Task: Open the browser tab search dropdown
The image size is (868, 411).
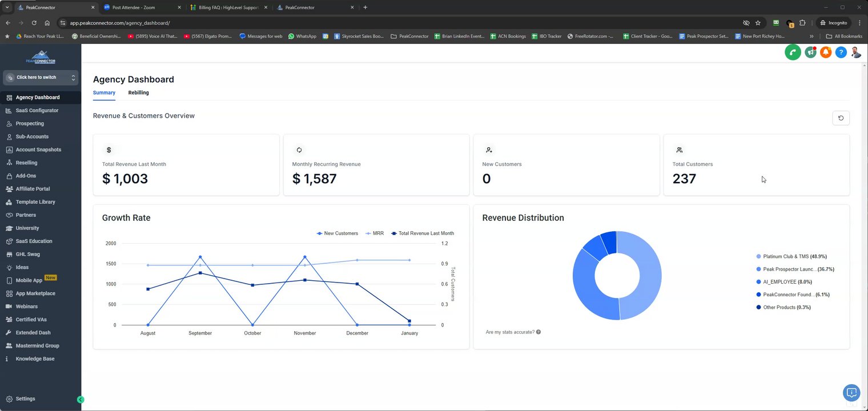Action: click(7, 7)
